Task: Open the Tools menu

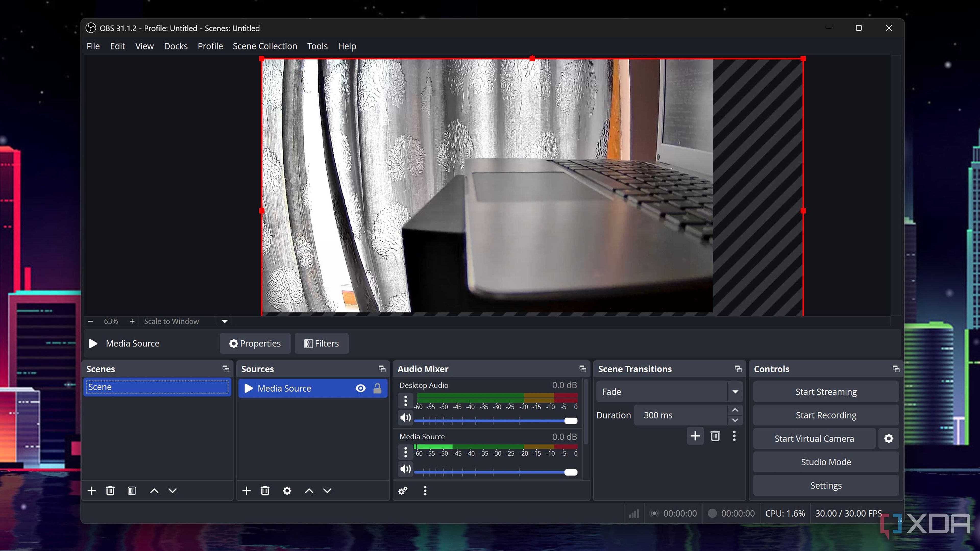Action: pyautogui.click(x=317, y=46)
